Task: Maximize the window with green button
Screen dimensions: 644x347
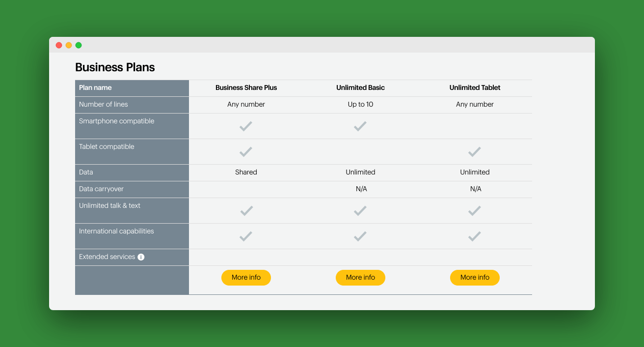Action: [x=79, y=45]
